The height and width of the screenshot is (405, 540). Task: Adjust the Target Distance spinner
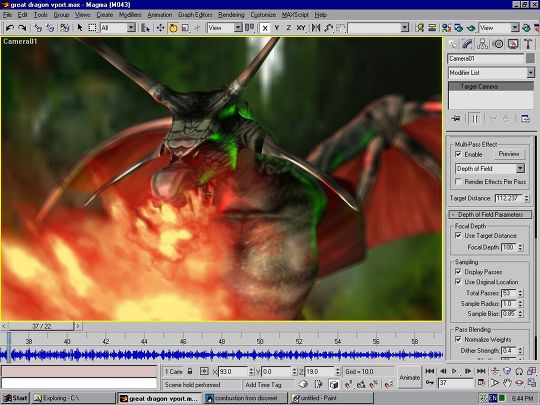pyautogui.click(x=526, y=198)
